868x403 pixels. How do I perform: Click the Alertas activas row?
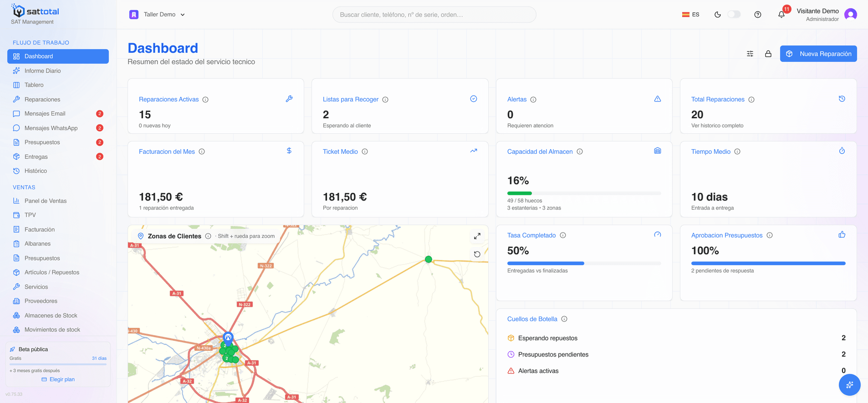[676, 371]
